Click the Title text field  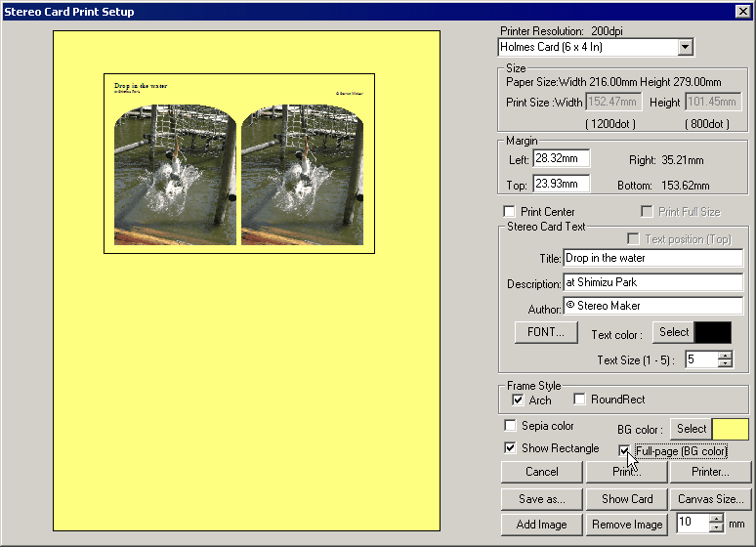tap(652, 259)
